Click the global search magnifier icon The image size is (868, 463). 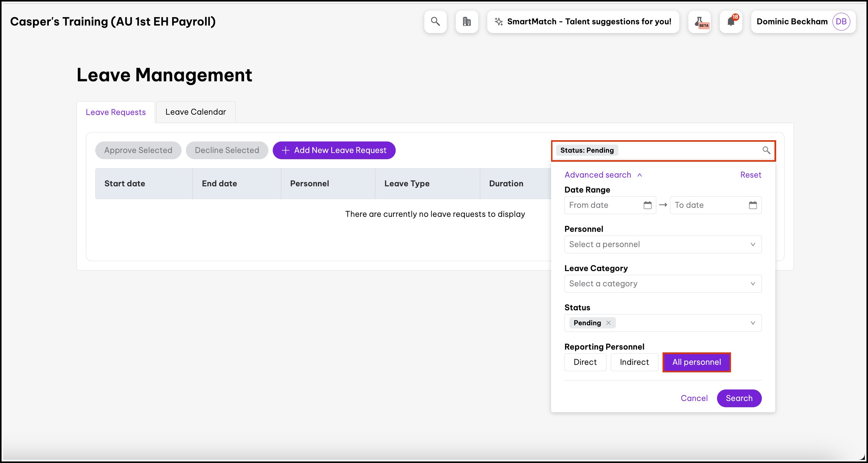435,21
